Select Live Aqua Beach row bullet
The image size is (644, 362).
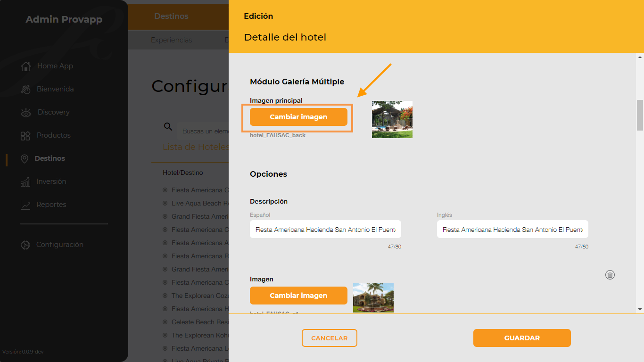click(x=165, y=203)
